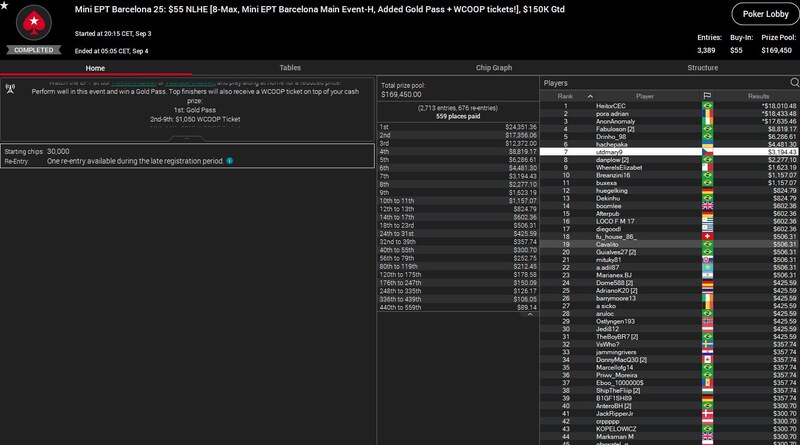
Task: Click the Ireland flag beside AnonAnomaly
Action: (707, 121)
